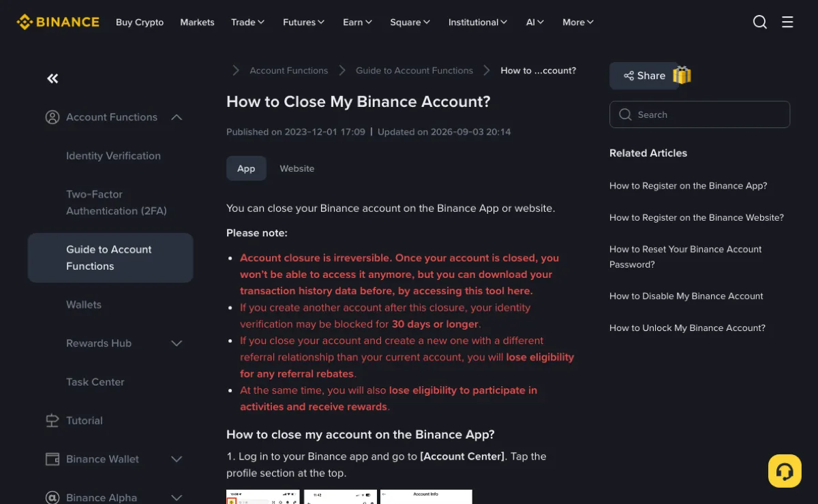Open the Earn dropdown menu
The height and width of the screenshot is (504, 818).
[358, 22]
